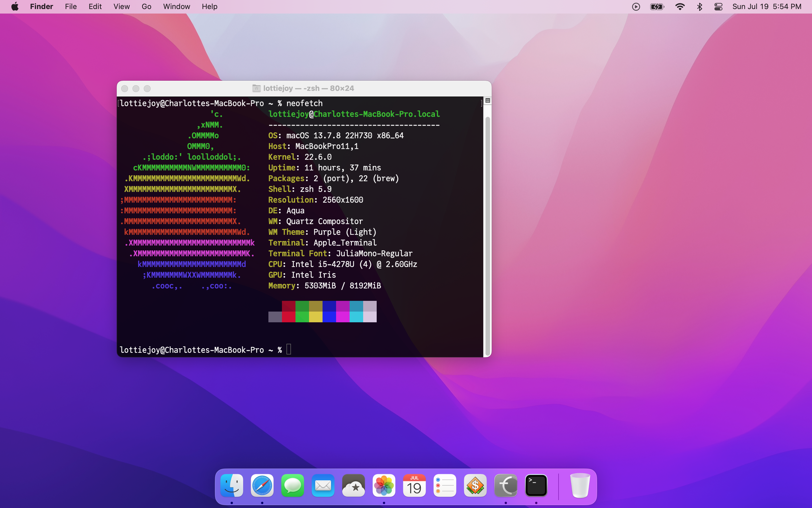812x508 pixels.
Task: Open the File menu
Action: (x=71, y=6)
